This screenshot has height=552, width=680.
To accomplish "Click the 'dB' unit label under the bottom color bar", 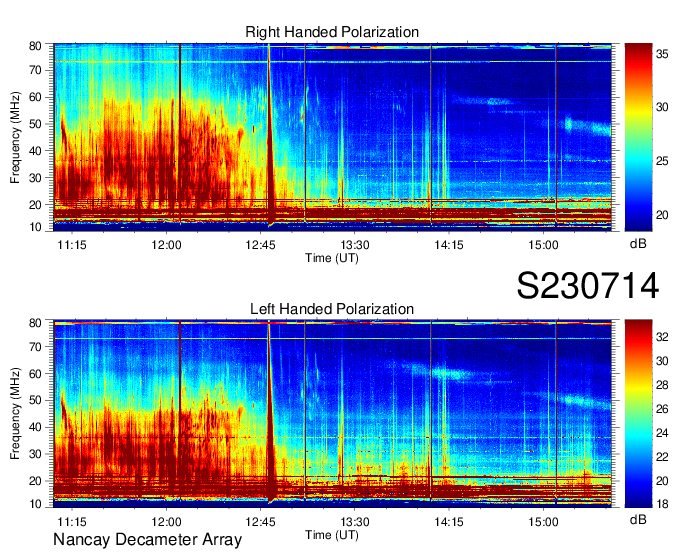I will coord(638,519).
